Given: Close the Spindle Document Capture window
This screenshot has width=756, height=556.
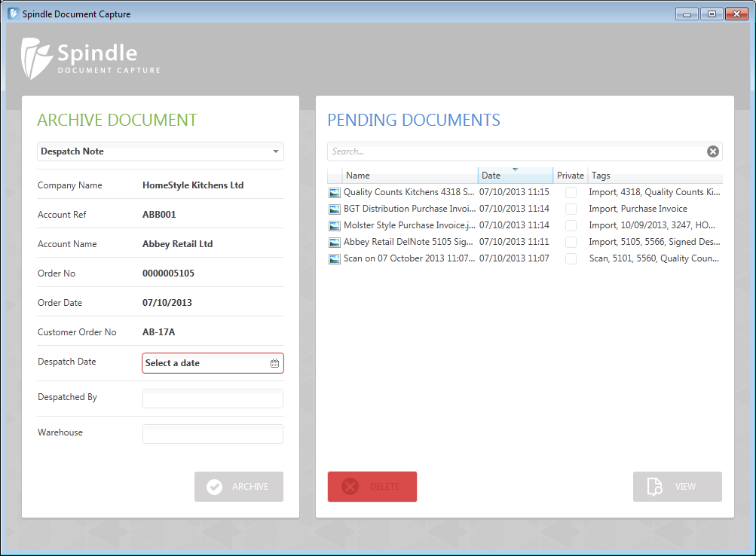Looking at the screenshot, I should tap(736, 14).
